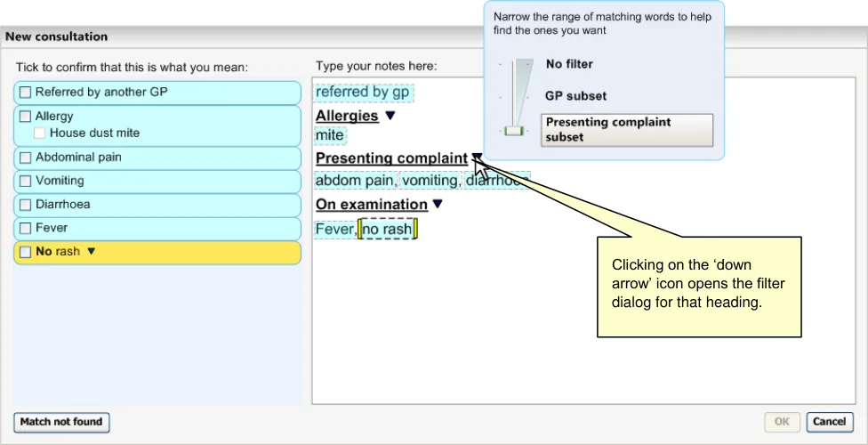This screenshot has width=868, height=445.
Task: Select the Diarrhoea checkbox
Action: pyautogui.click(x=26, y=205)
